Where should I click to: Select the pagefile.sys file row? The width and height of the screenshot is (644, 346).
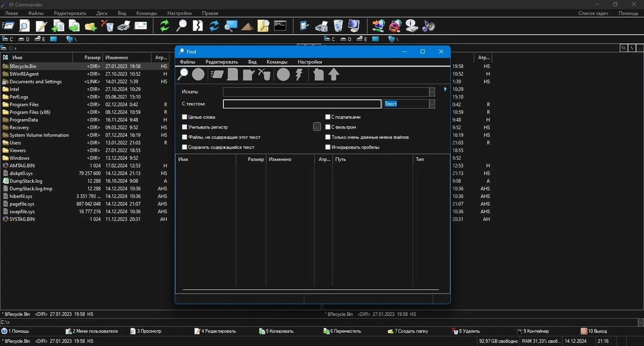pos(85,204)
